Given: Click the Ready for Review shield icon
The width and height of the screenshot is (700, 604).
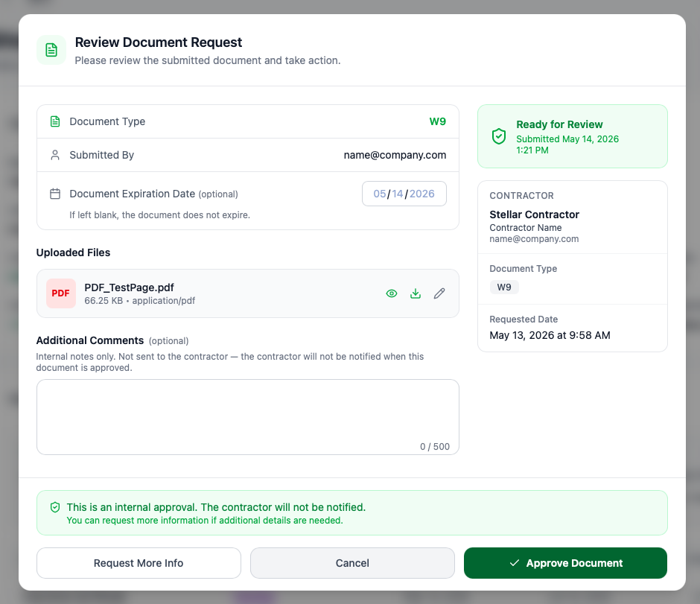Looking at the screenshot, I should point(499,136).
